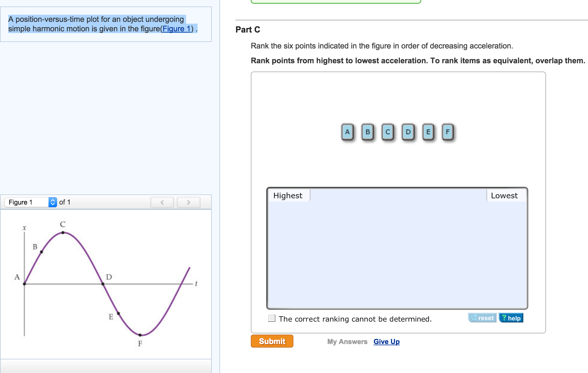Click inside the Highest-to-Lowest ranking area
This screenshot has width=588, height=373.
[x=397, y=254]
